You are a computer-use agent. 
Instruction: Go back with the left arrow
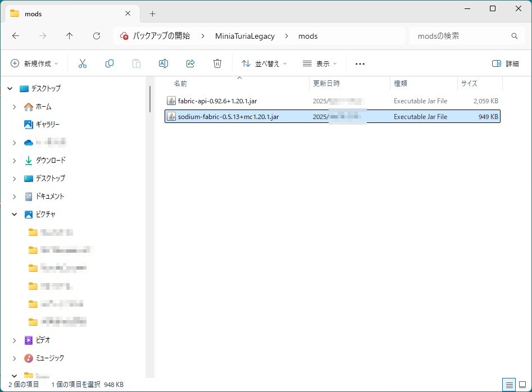(x=16, y=36)
